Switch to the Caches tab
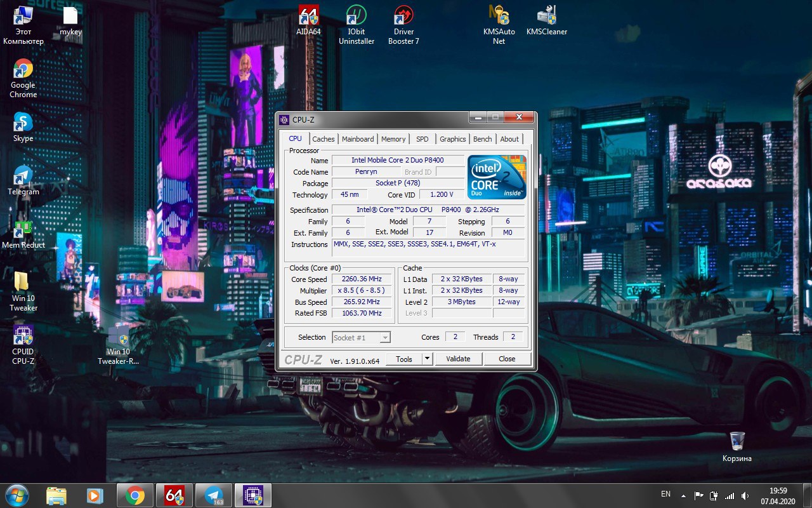 point(324,139)
